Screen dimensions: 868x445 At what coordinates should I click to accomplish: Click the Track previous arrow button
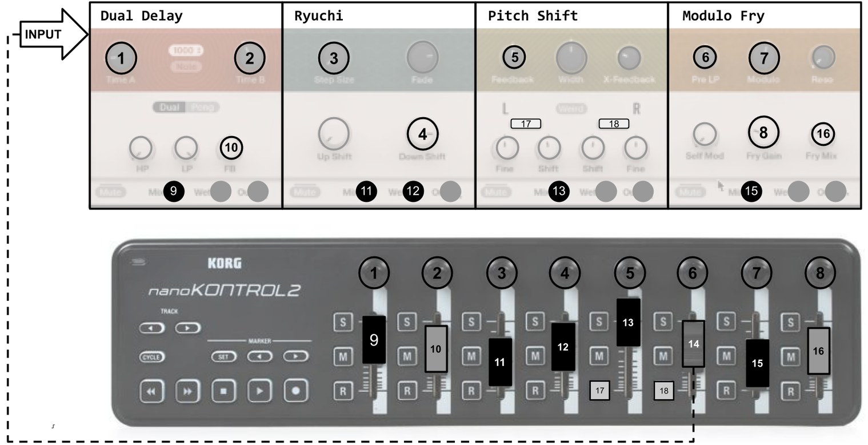151,328
